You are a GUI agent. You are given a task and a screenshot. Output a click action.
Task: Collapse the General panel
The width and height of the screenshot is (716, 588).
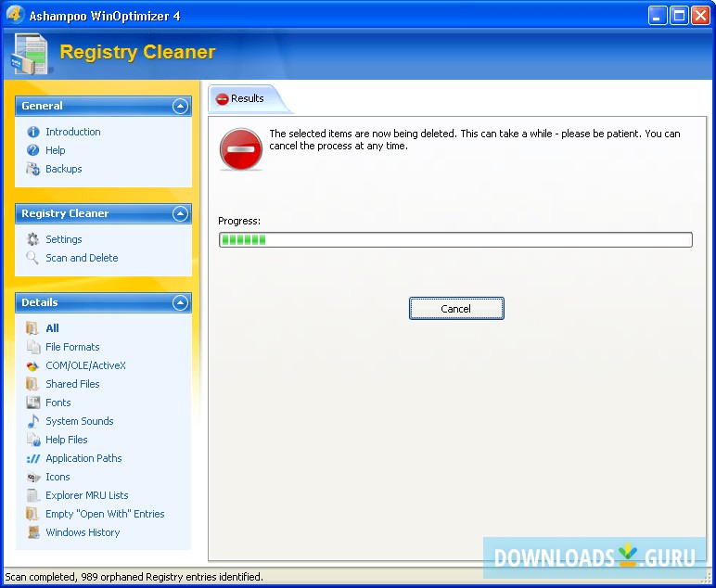(180, 106)
